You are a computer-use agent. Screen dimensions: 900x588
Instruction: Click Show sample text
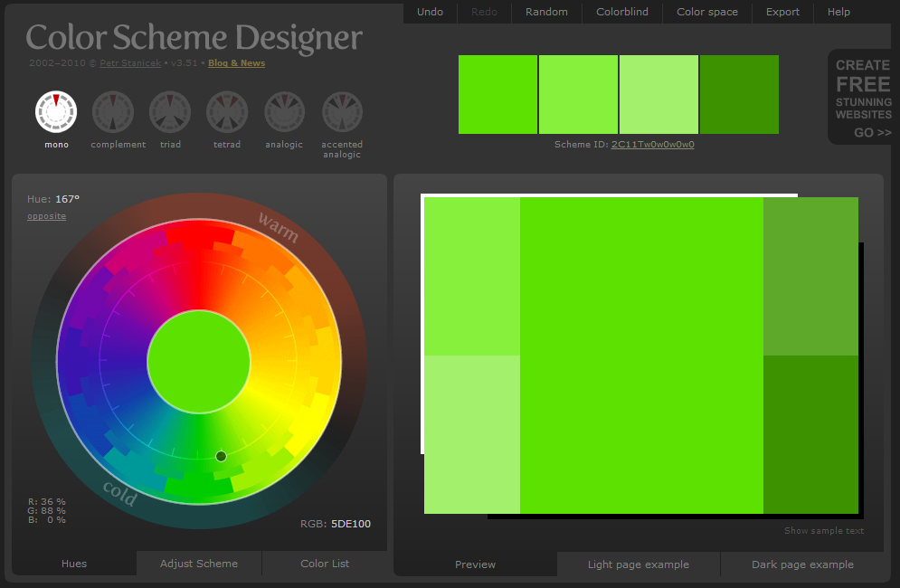pyautogui.click(x=823, y=531)
